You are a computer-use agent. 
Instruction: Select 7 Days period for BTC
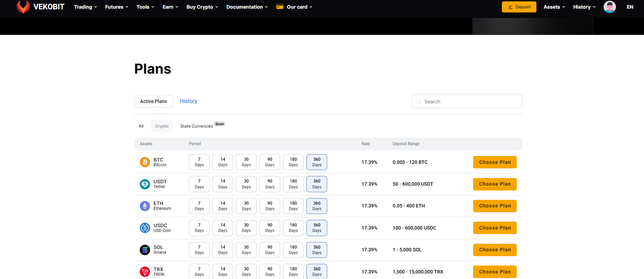pos(199,162)
